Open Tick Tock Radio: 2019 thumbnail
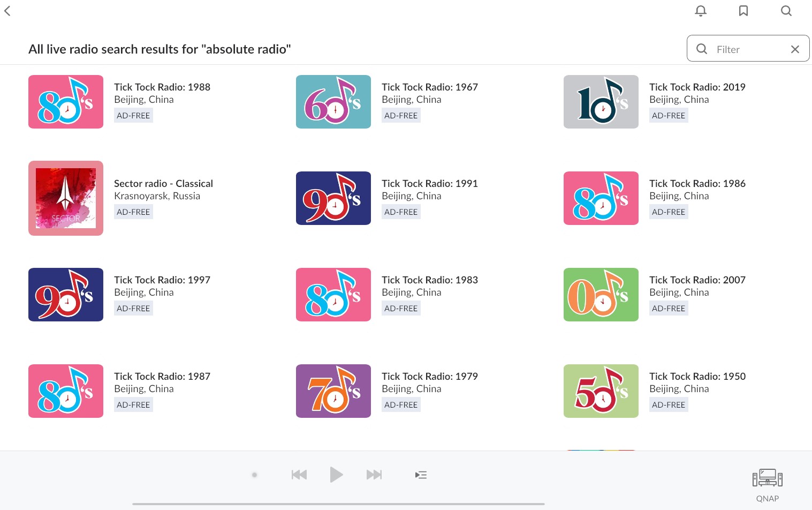The width and height of the screenshot is (812, 510). (x=601, y=102)
